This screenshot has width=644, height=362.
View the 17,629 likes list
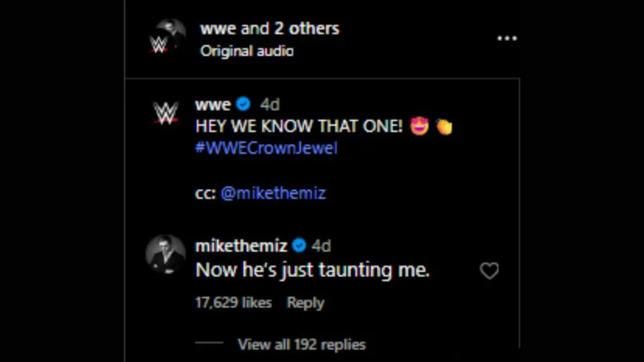click(x=233, y=303)
